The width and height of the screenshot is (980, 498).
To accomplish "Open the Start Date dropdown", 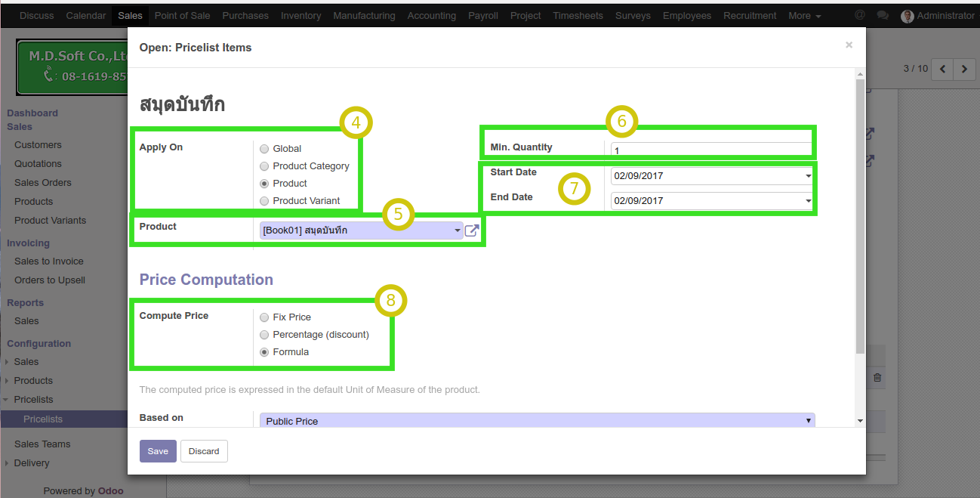I will click(x=808, y=176).
